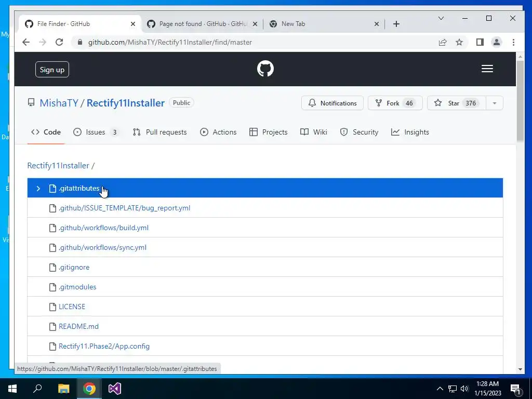The width and height of the screenshot is (532, 399).
Task: Open Visual Studio from taskbar
Action: (115, 389)
